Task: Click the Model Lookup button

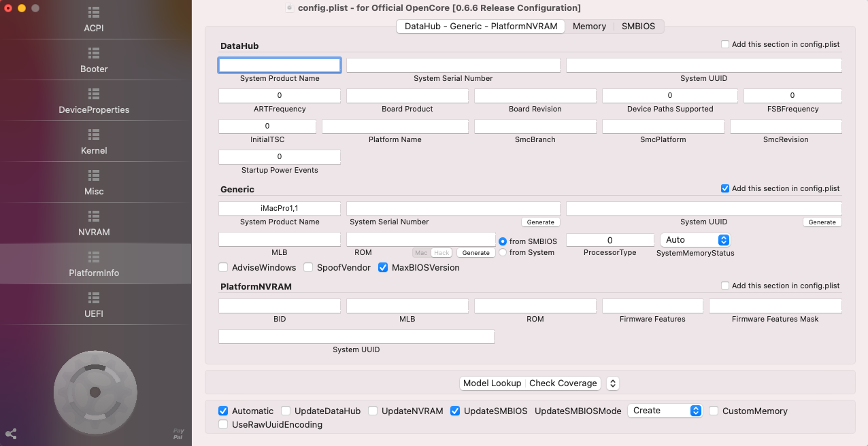Action: (x=492, y=383)
